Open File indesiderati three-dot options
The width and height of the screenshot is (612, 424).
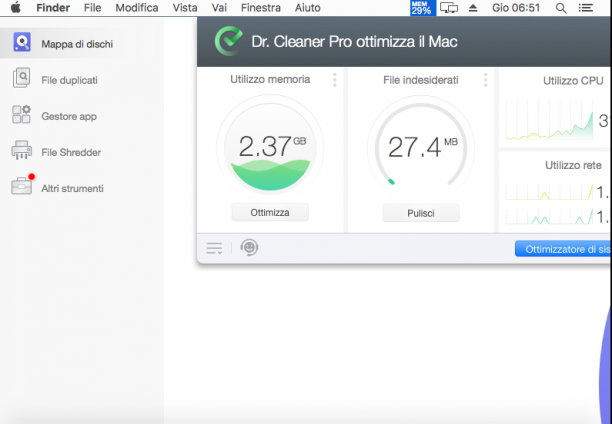click(x=486, y=80)
